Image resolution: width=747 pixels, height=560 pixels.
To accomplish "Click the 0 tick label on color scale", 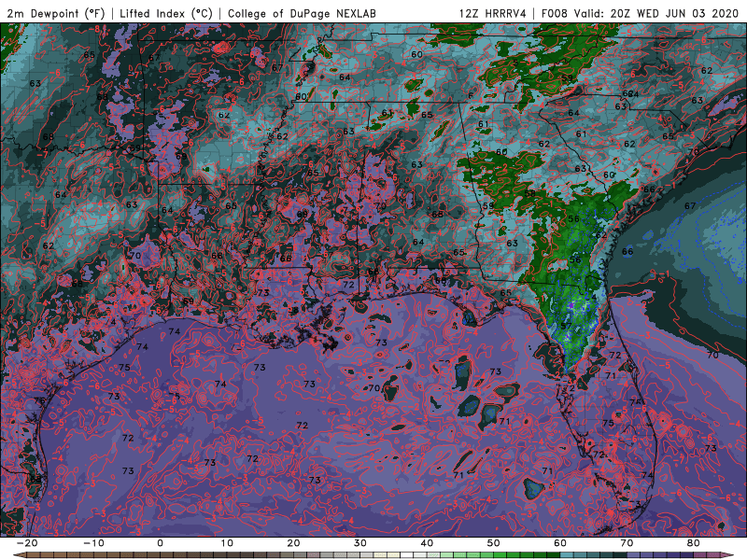I will pos(160,543).
